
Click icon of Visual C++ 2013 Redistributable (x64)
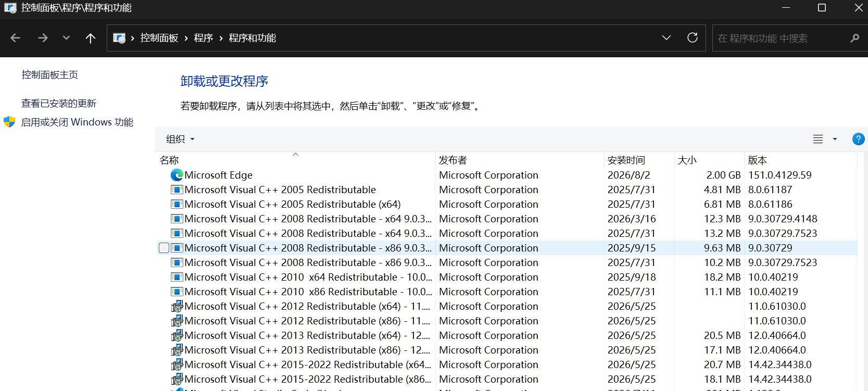[177, 335]
